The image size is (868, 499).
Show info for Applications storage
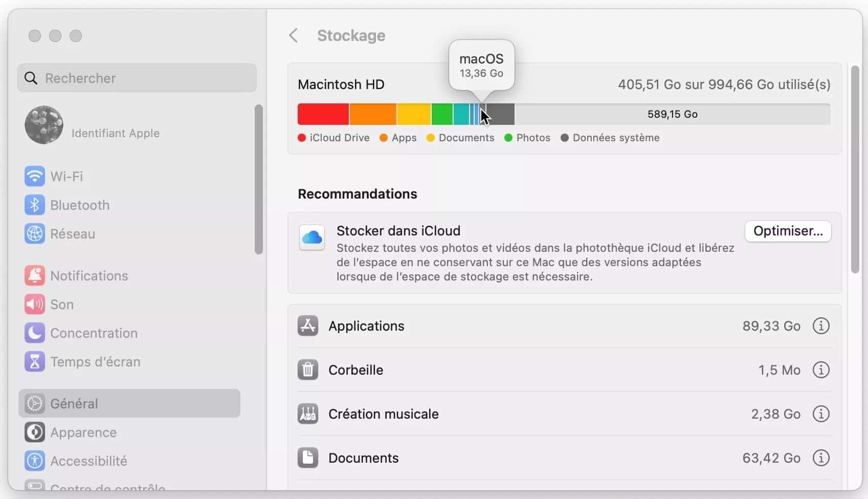click(821, 326)
